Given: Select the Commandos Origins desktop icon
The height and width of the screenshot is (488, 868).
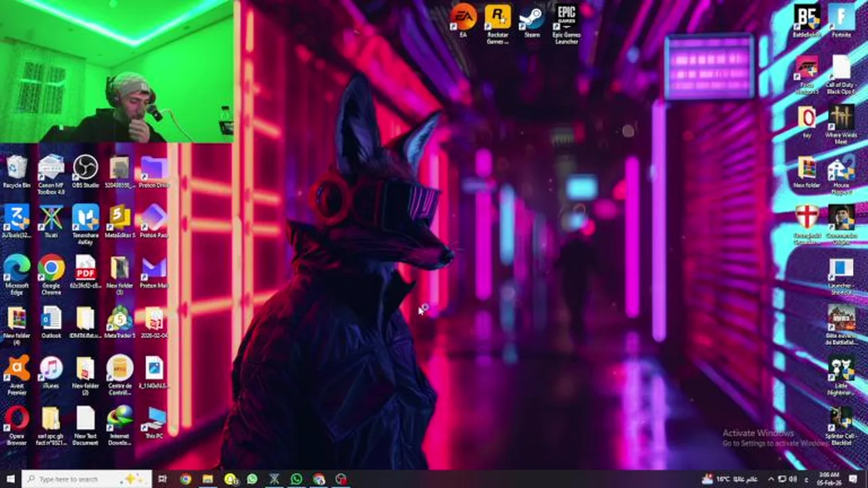Looking at the screenshot, I should (841, 224).
